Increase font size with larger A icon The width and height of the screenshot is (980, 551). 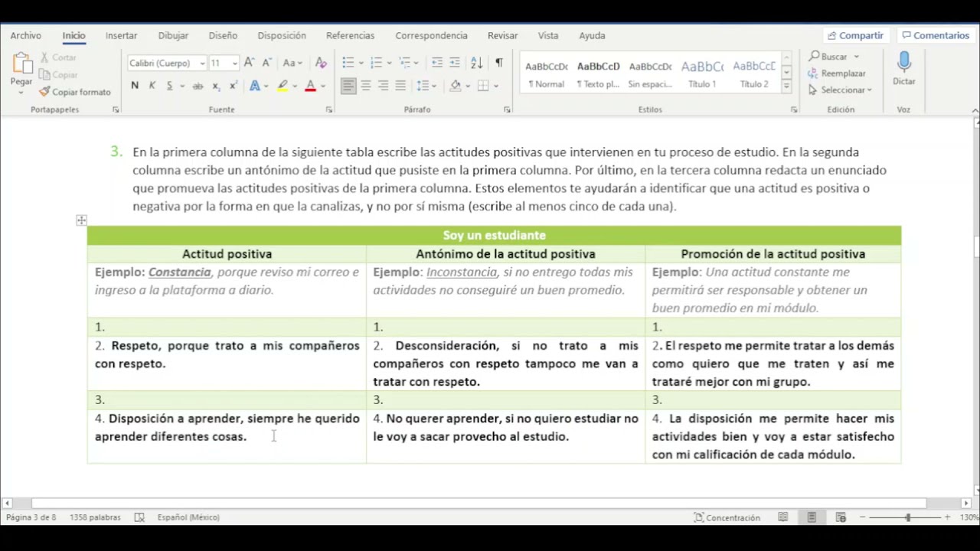[249, 63]
